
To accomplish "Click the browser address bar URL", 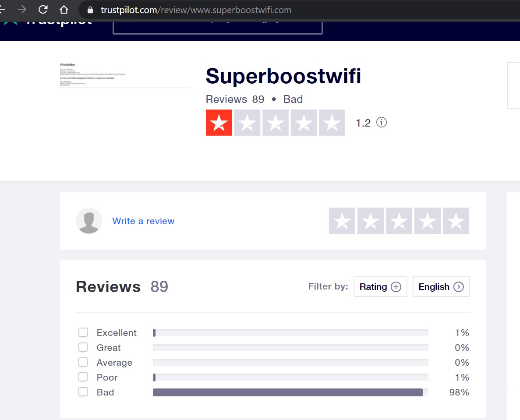I will [196, 10].
